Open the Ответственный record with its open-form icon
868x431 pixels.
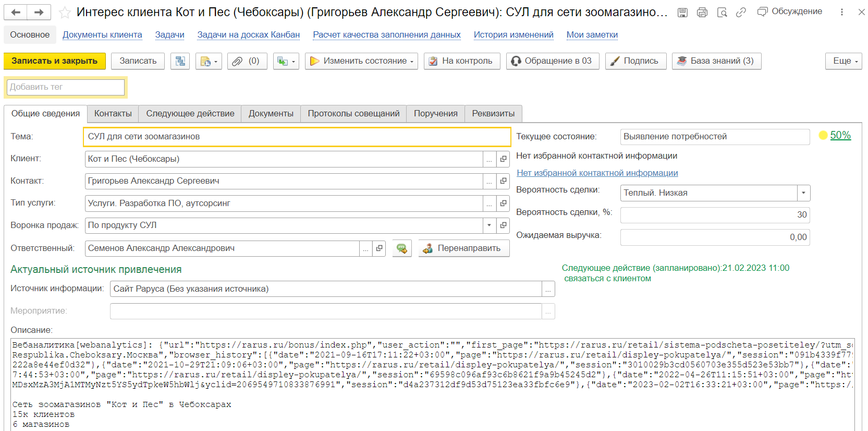tap(380, 248)
